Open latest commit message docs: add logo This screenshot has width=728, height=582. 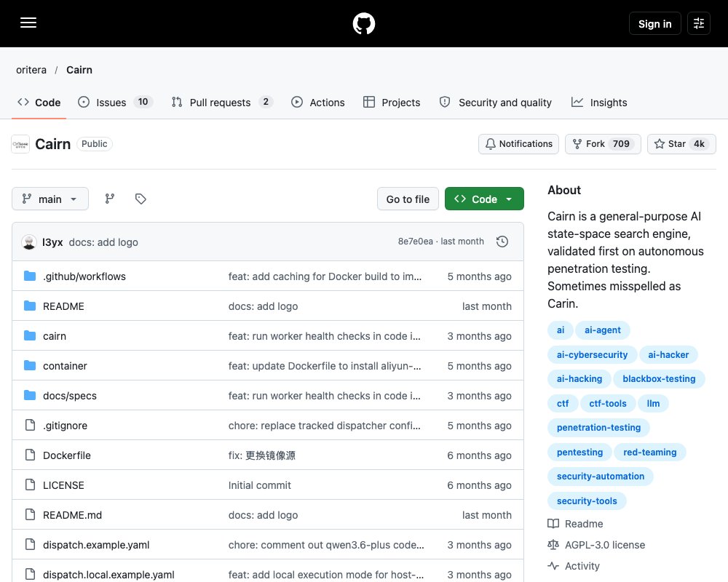[103, 242]
